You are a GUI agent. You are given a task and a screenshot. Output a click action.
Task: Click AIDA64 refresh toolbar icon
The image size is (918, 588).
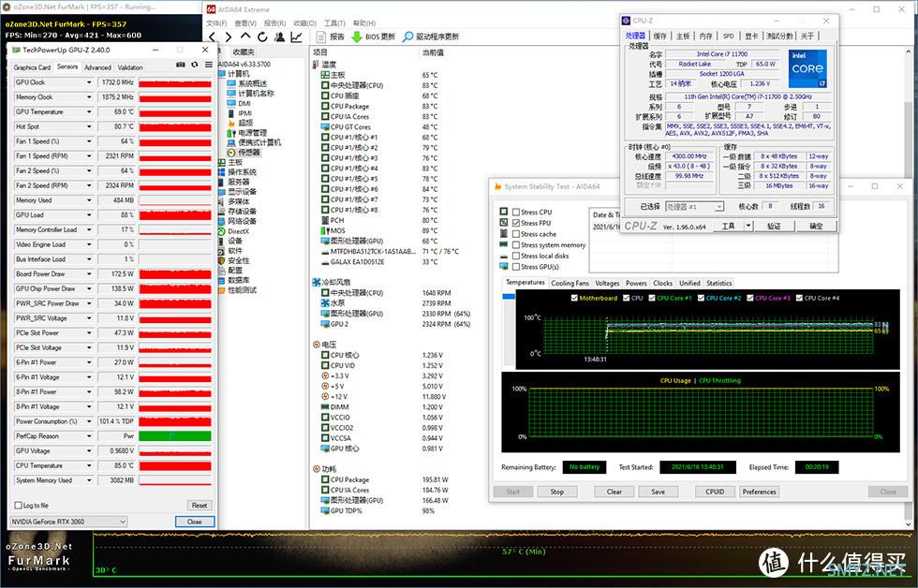tap(262, 37)
